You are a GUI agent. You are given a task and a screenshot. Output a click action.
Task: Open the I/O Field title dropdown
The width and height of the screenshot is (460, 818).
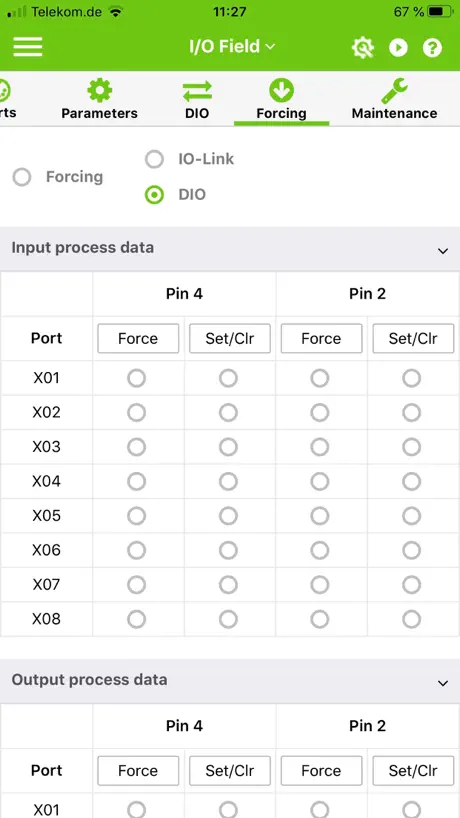pyautogui.click(x=232, y=46)
